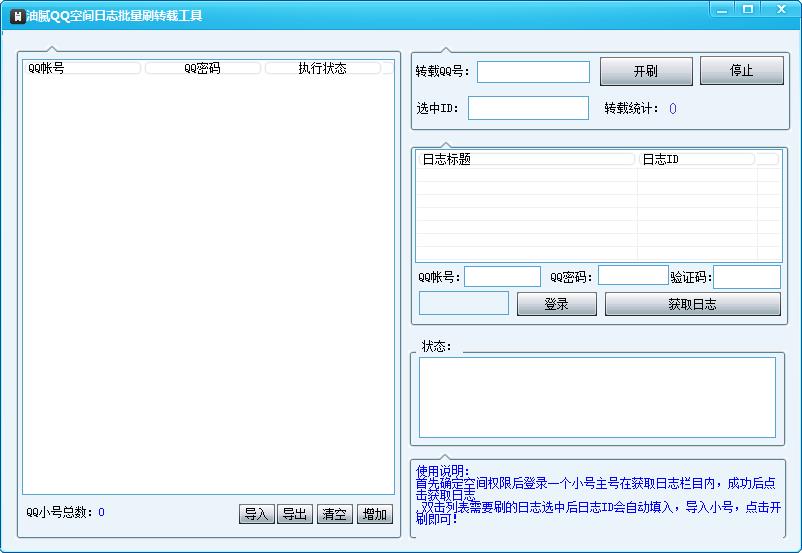This screenshot has height=553, width=802.
Task: Click the captcha image box beside 登录
Action: [464, 304]
